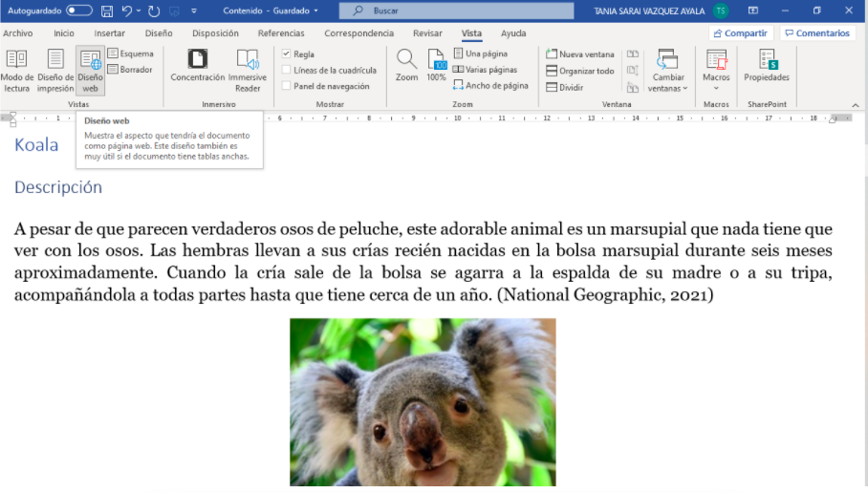The width and height of the screenshot is (868, 493).
Task: Open SharePoint Propiedades
Action: click(x=767, y=66)
